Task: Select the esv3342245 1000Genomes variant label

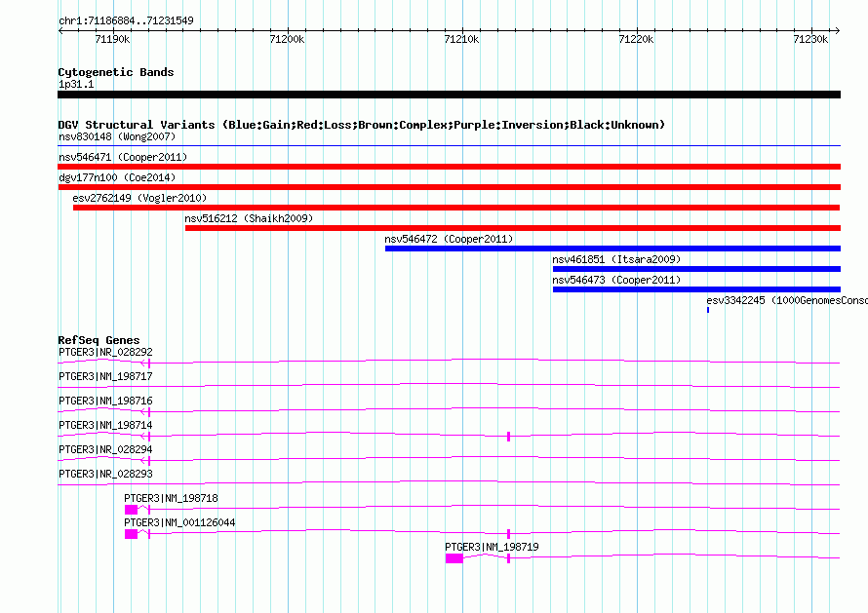Action: (787, 300)
